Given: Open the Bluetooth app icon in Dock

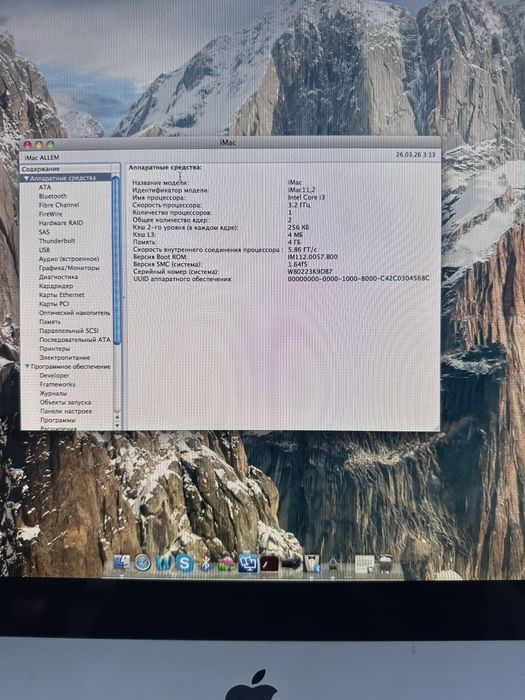Looking at the screenshot, I should [x=206, y=565].
